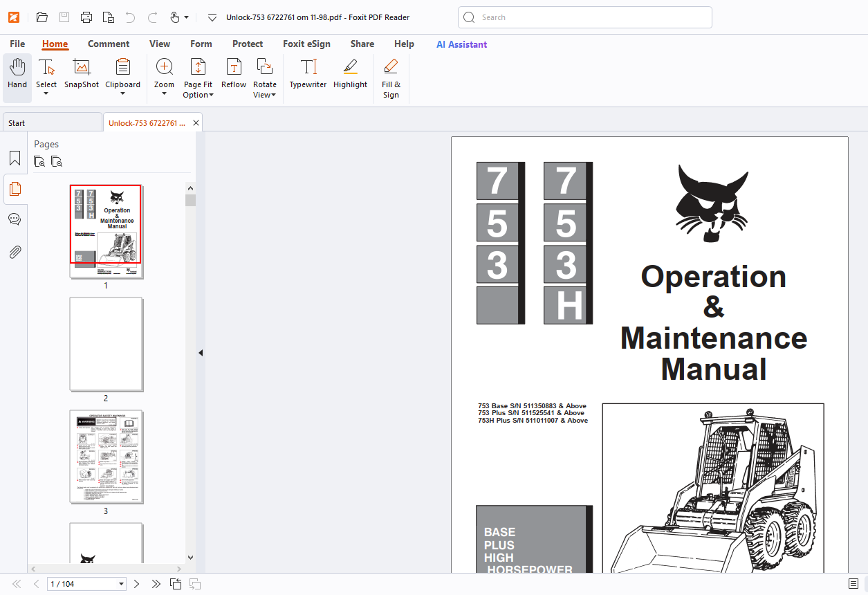Select blank page 2 thumbnail
The height and width of the screenshot is (595, 868).
106,345
